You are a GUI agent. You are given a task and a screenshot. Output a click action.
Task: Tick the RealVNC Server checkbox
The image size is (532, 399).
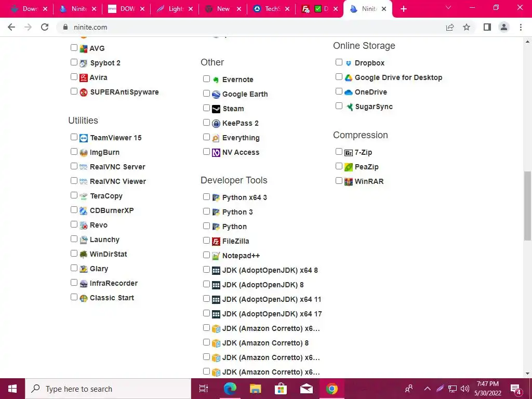coord(74,166)
